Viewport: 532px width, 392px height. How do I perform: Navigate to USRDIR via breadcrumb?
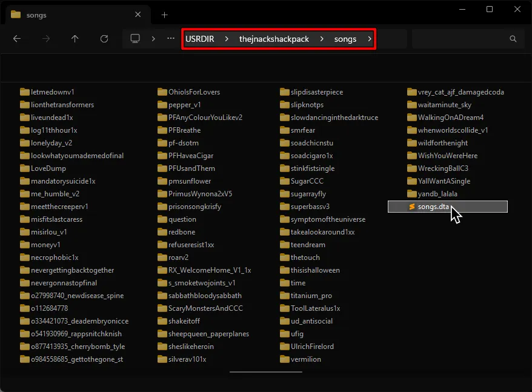pyautogui.click(x=200, y=39)
